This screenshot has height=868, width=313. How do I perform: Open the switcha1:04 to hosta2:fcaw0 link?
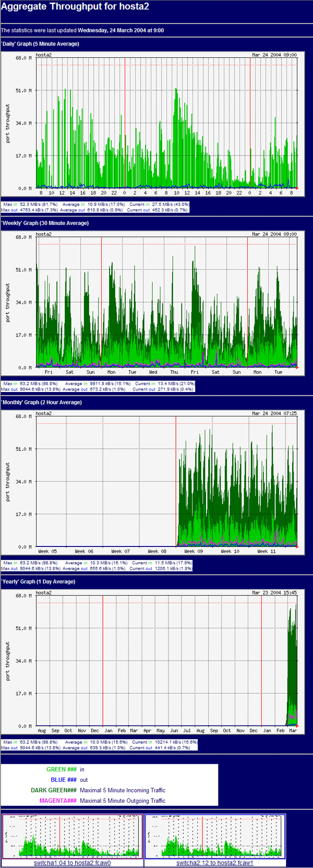(72, 863)
